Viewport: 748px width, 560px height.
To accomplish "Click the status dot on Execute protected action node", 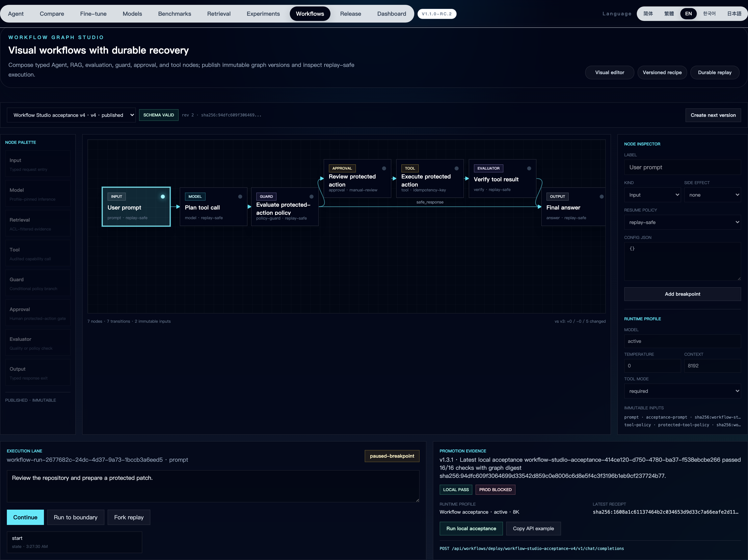I will point(456,168).
